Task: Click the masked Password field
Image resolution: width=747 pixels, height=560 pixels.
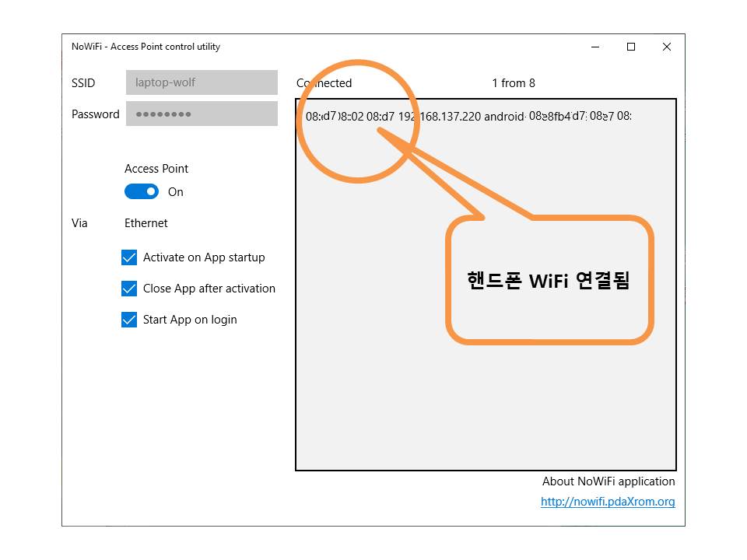Action: point(202,114)
